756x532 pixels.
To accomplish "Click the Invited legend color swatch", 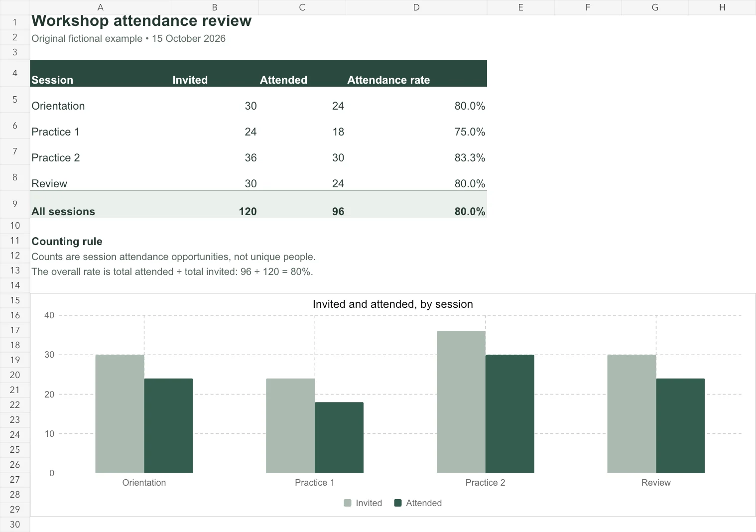I will pos(348,503).
